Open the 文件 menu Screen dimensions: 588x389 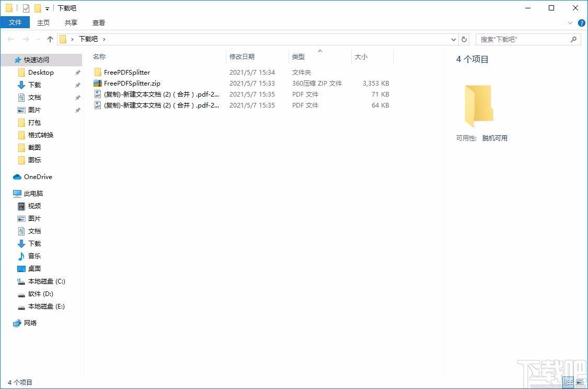15,22
